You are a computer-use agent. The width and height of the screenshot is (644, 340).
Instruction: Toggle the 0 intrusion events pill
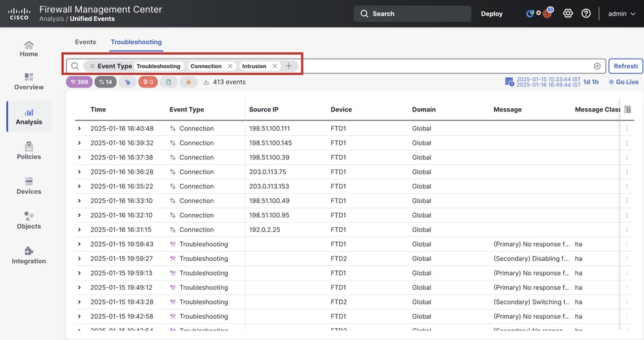pyautogui.click(x=148, y=82)
